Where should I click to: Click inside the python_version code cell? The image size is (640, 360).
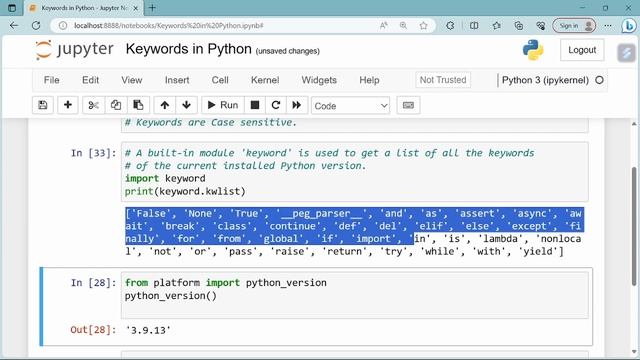(354, 295)
